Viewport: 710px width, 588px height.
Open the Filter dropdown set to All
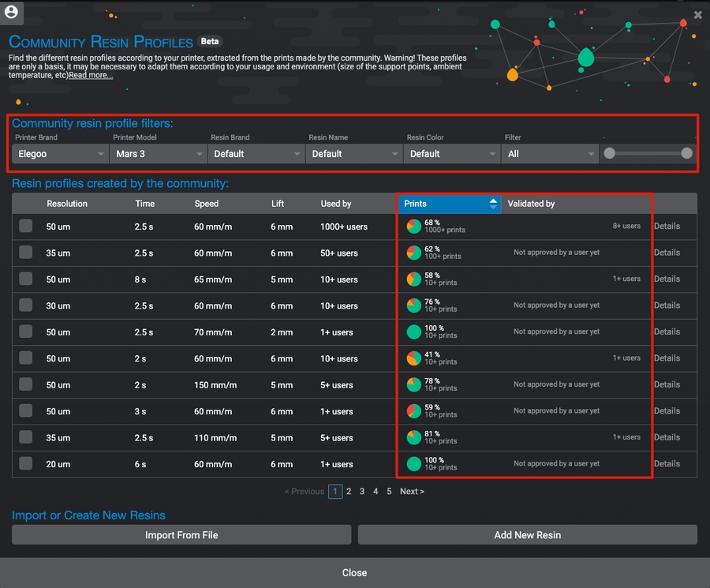[549, 154]
